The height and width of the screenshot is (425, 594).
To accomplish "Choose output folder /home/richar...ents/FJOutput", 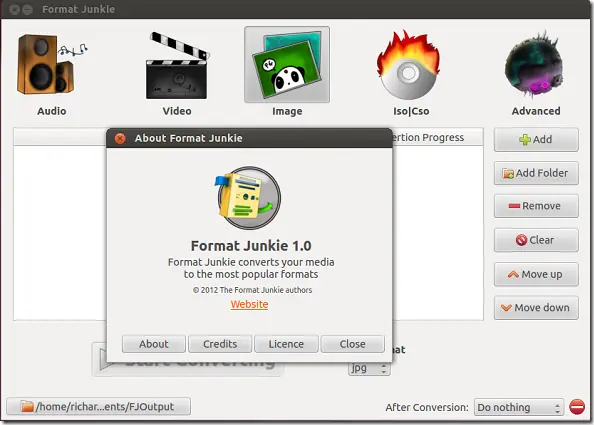I will [x=98, y=406].
